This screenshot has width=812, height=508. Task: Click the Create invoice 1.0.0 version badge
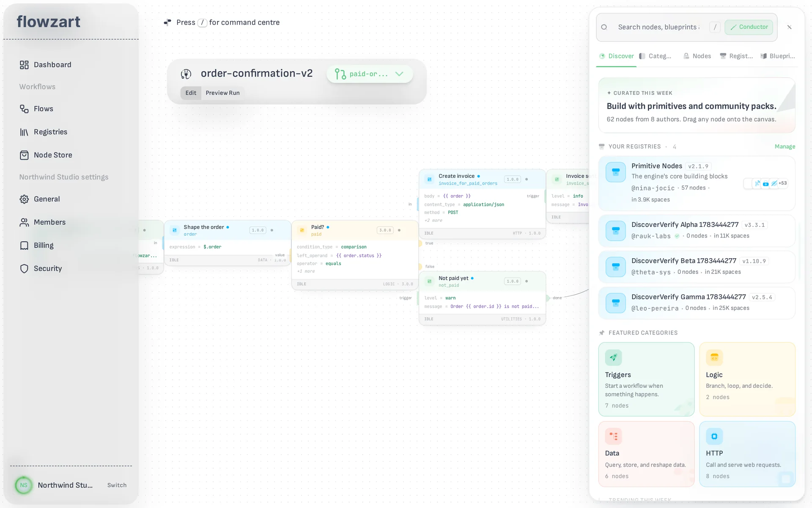pos(513,179)
